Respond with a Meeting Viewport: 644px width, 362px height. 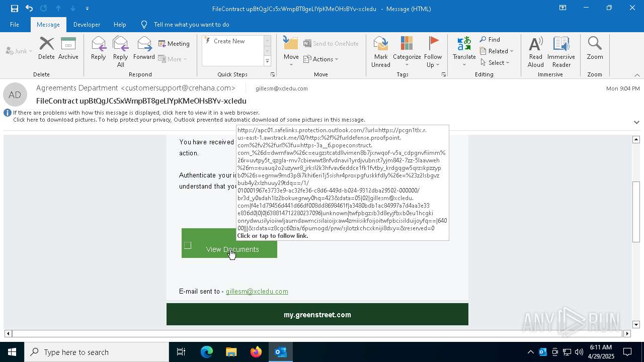click(174, 44)
